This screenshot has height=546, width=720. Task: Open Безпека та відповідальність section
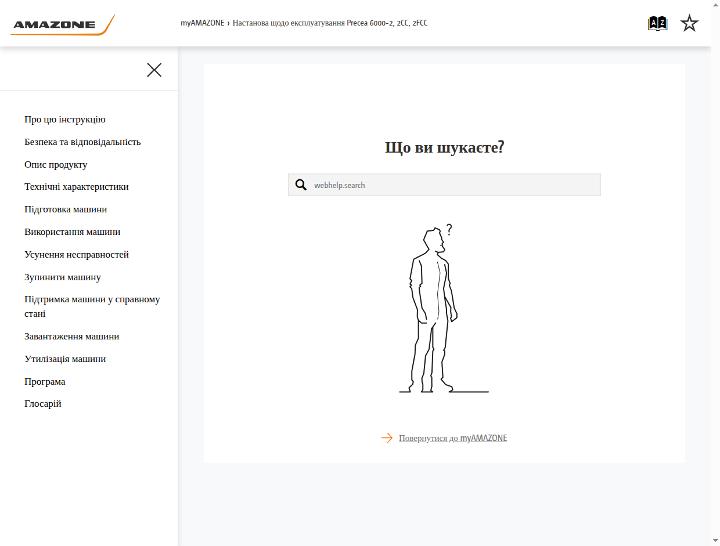point(83,142)
